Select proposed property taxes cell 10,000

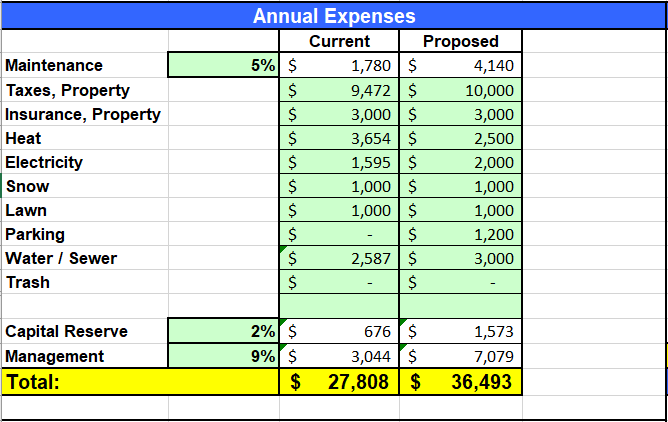(461, 90)
